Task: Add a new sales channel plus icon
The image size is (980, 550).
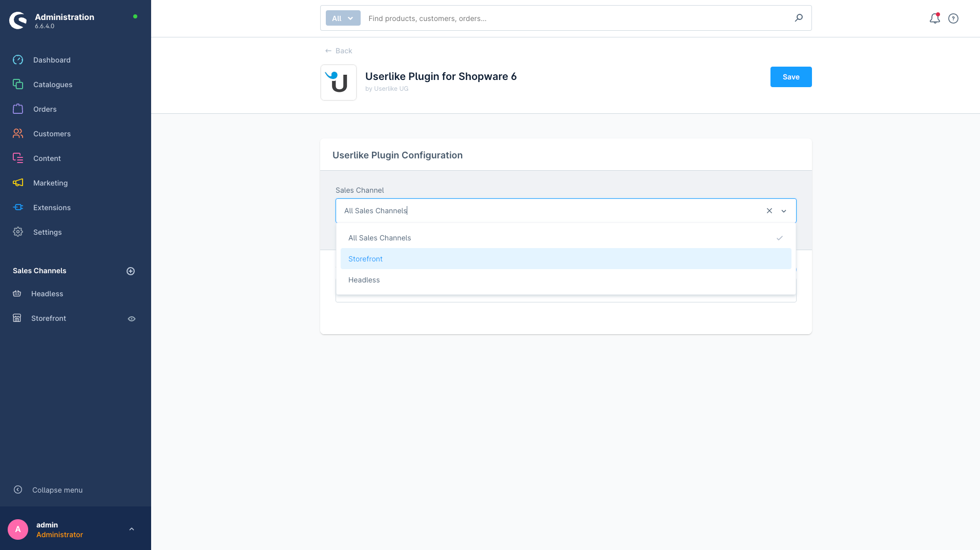Action: 131,271
